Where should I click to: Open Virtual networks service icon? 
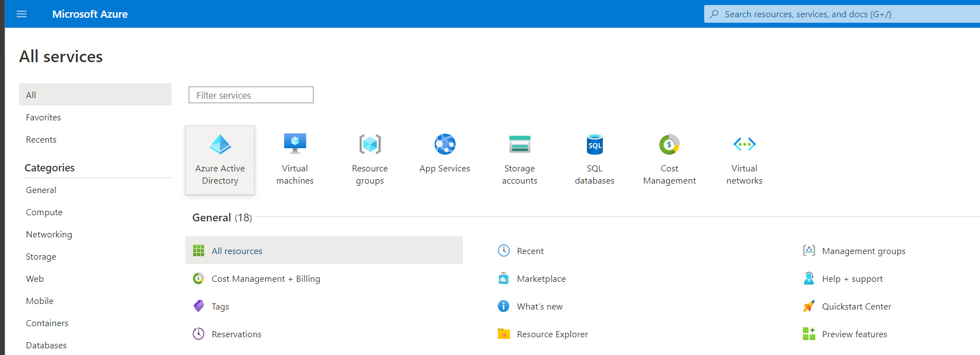pyautogui.click(x=744, y=145)
